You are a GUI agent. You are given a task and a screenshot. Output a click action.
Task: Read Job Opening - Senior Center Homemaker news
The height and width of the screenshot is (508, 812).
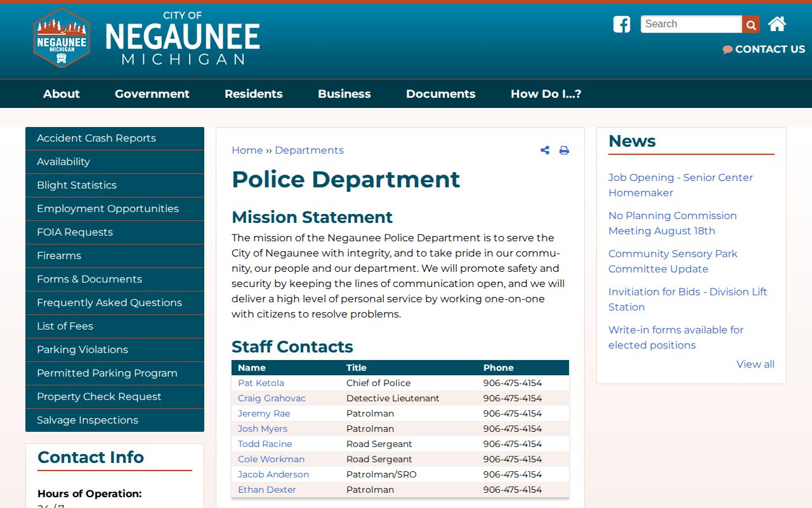[x=681, y=185]
